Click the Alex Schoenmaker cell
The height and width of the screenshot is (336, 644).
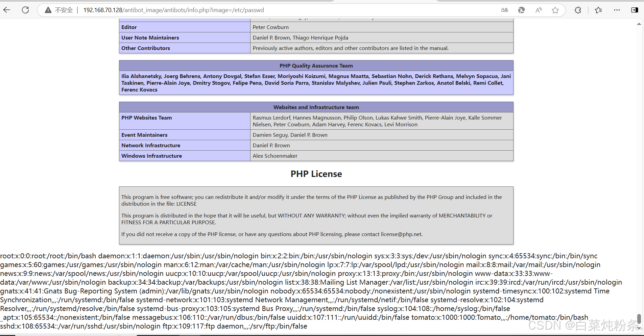click(x=382, y=156)
